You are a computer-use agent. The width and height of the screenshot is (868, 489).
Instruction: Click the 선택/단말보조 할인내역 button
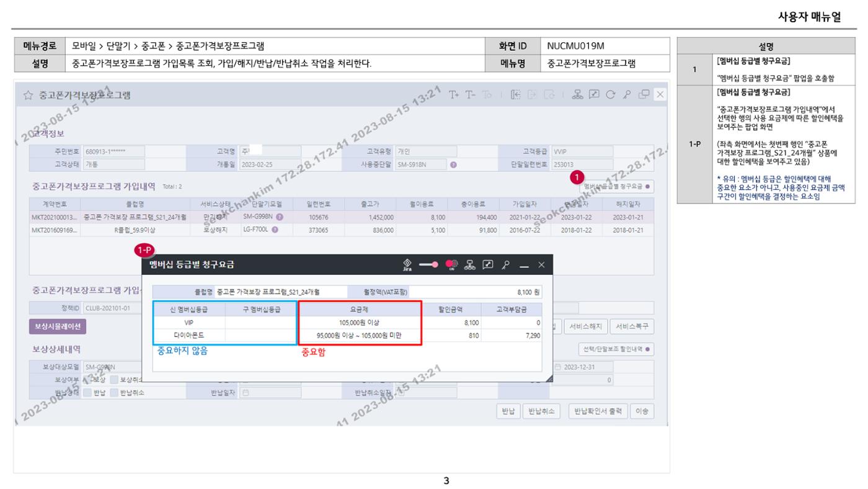(616, 349)
